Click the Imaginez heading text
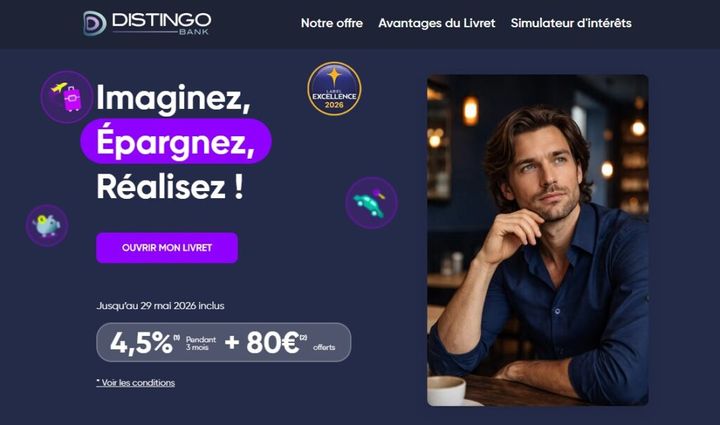The height and width of the screenshot is (425, 720). tap(173, 98)
